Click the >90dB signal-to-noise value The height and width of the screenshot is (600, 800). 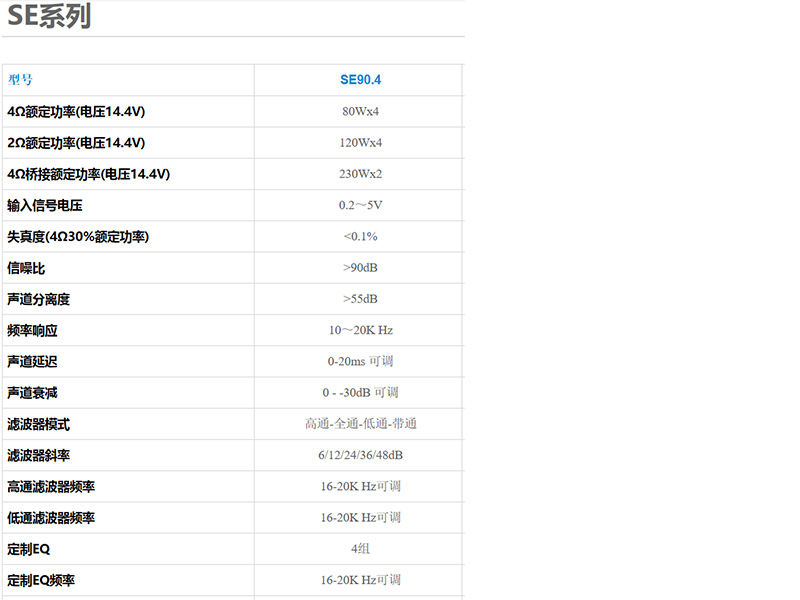[x=360, y=268]
